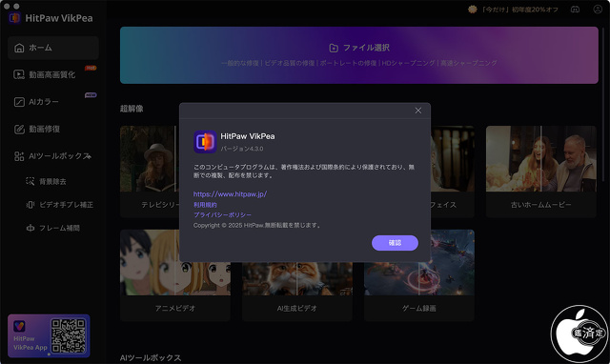Click the background removal icon beside 背景除去
The width and height of the screenshot is (610, 364).
tap(30, 181)
